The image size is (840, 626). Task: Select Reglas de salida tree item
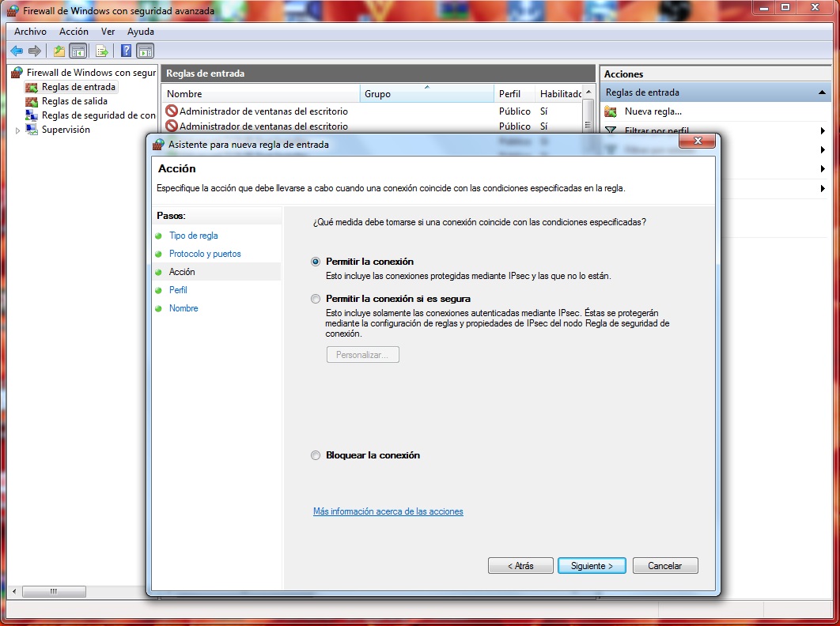click(x=74, y=101)
